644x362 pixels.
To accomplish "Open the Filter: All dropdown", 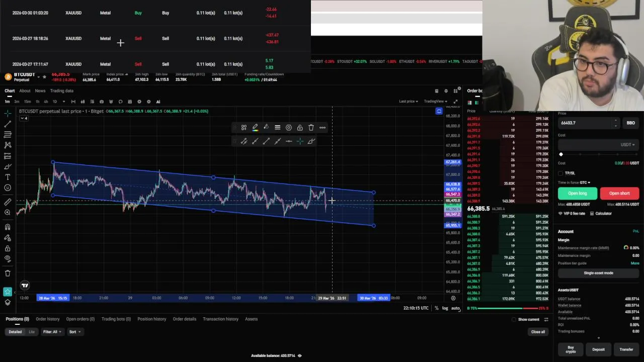I will pos(52,332).
